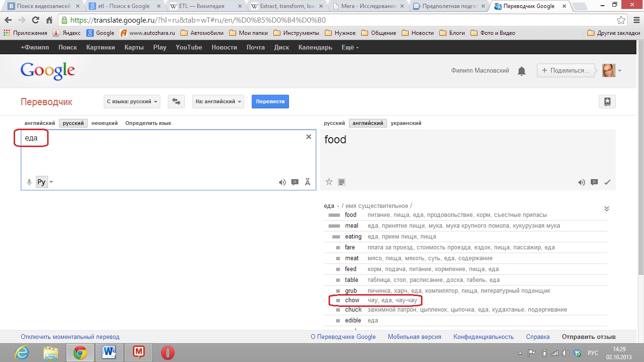Open Chrome main menu
Viewport: 644px width, 362px height.
(635, 20)
